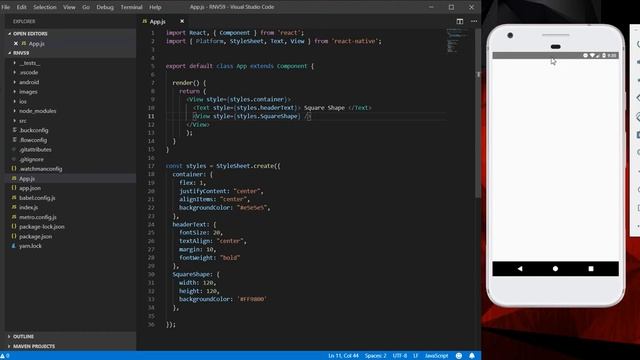Change file encoding UTF-8
640x360 pixels.
pos(400,356)
